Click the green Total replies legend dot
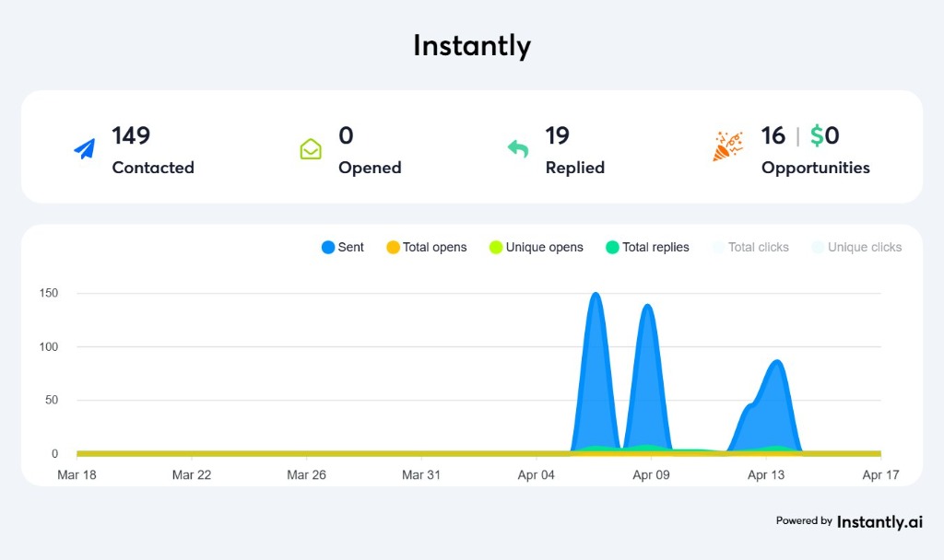The image size is (944, 560). tap(613, 247)
